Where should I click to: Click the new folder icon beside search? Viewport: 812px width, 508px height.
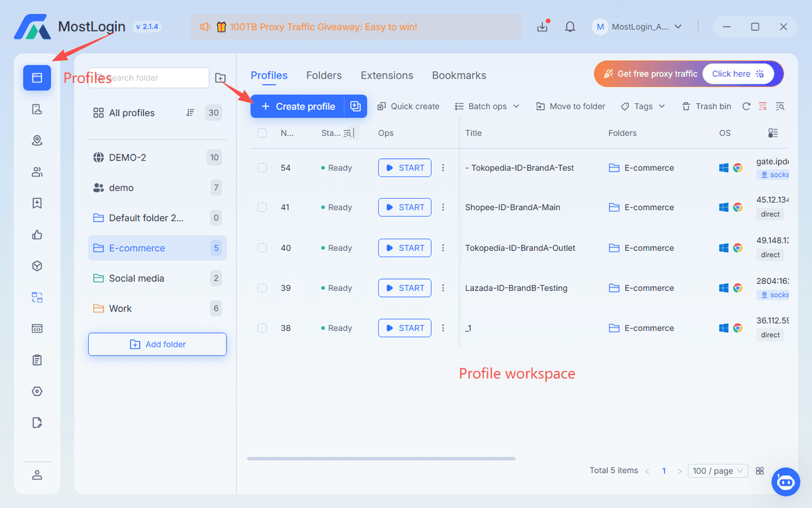[x=220, y=77]
